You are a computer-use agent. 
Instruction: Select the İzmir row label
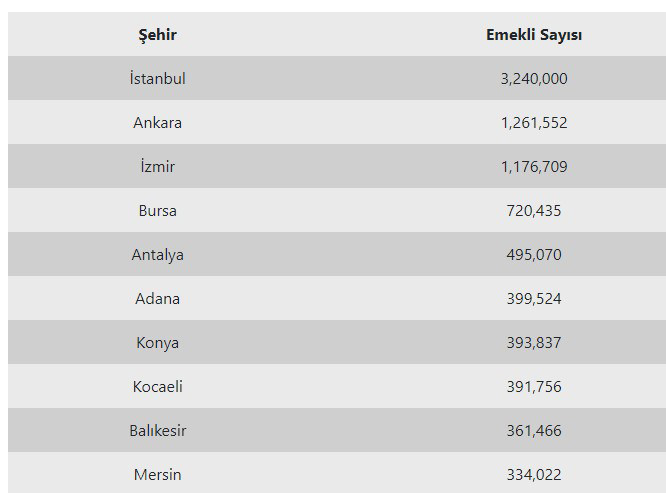coord(157,166)
